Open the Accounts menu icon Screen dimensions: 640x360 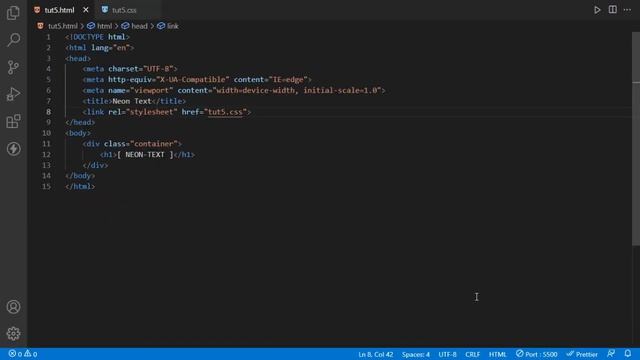coord(13,307)
